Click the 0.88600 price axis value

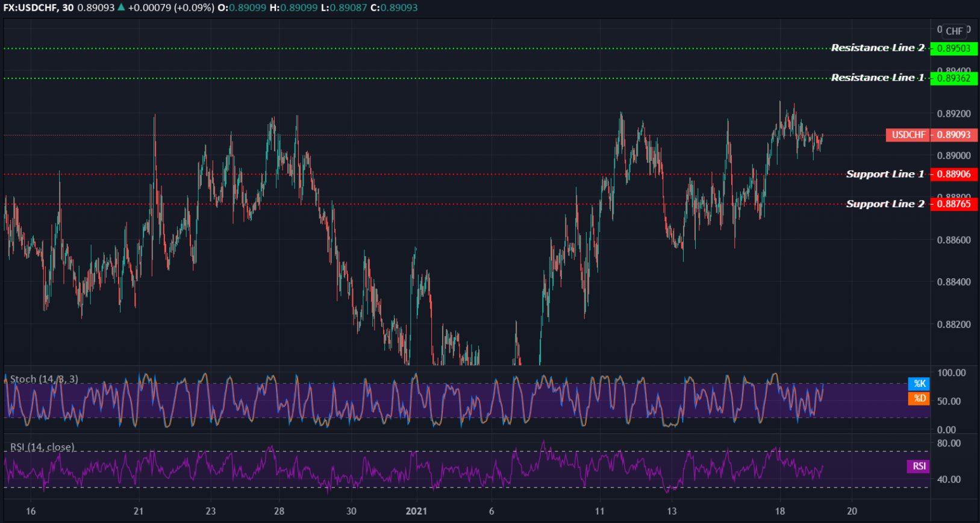954,240
